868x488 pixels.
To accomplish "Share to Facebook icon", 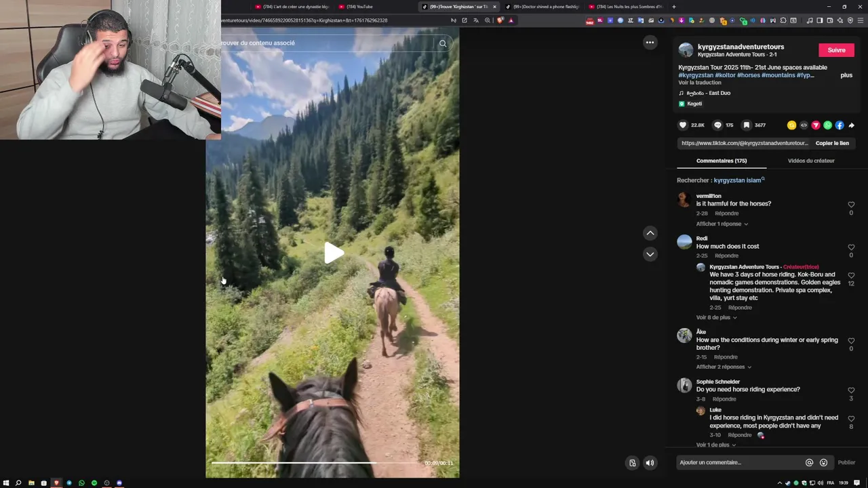I will click(840, 125).
